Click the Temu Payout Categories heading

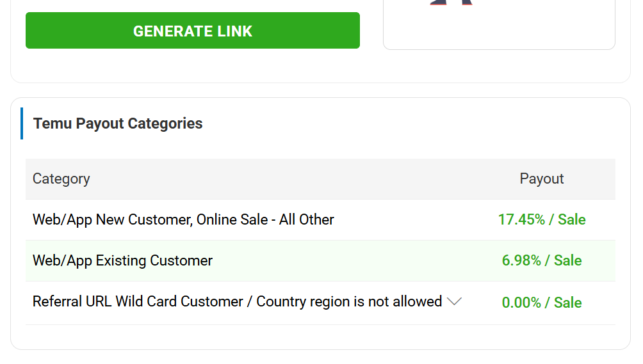point(118,123)
